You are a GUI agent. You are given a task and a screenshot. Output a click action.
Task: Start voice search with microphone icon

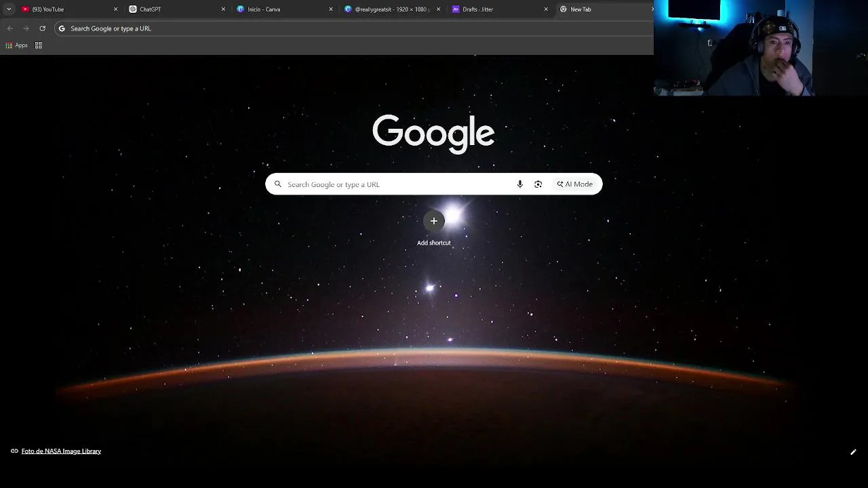pos(520,184)
